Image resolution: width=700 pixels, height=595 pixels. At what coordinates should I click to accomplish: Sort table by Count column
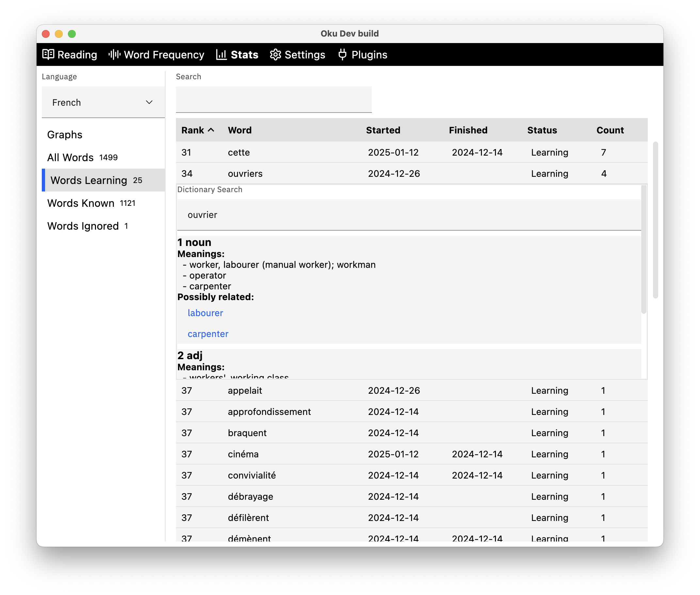(x=610, y=130)
